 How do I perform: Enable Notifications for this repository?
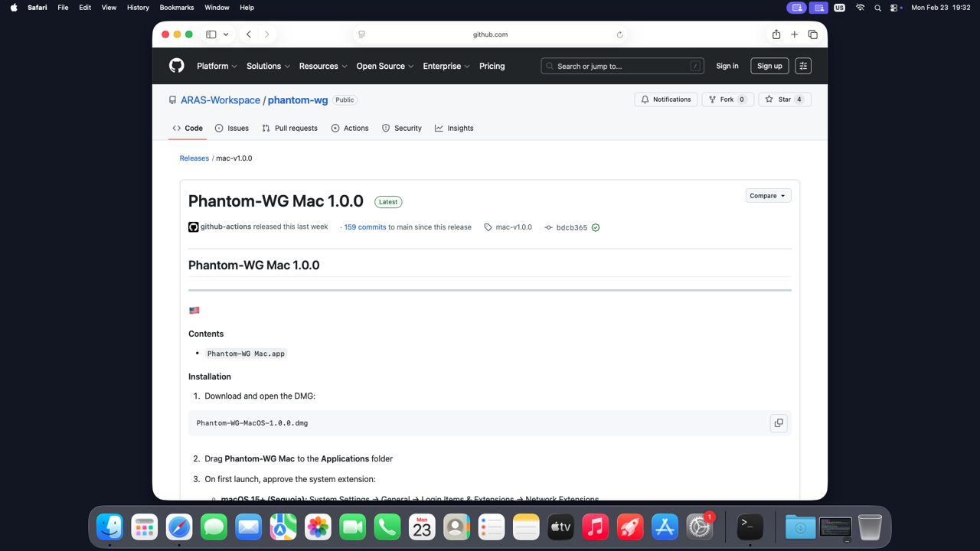tap(665, 99)
